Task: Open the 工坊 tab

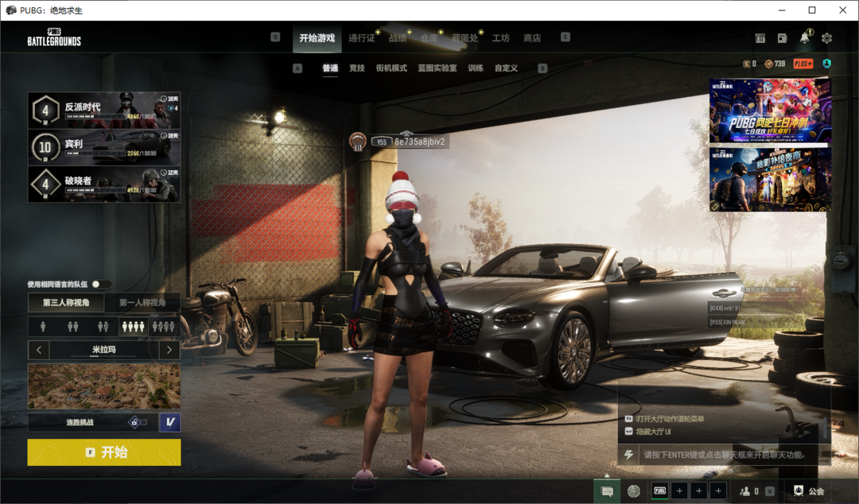Action: click(x=501, y=38)
